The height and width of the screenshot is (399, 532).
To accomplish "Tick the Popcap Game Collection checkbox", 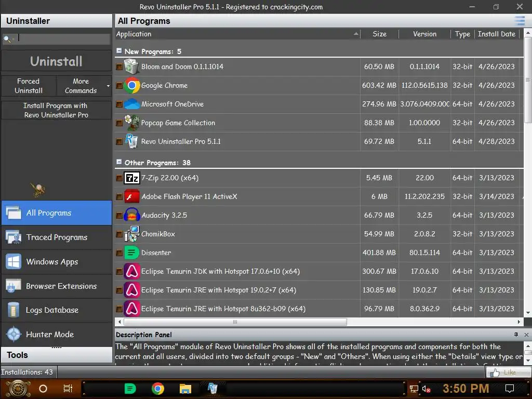I will pos(119,123).
